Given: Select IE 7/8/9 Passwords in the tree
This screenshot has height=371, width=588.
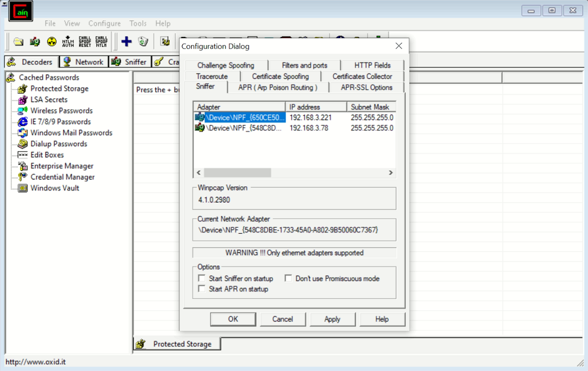Looking at the screenshot, I should pyautogui.click(x=60, y=122).
